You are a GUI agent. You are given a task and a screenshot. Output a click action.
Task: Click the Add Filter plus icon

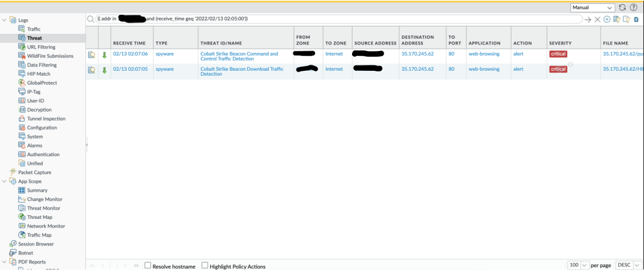[607, 19]
